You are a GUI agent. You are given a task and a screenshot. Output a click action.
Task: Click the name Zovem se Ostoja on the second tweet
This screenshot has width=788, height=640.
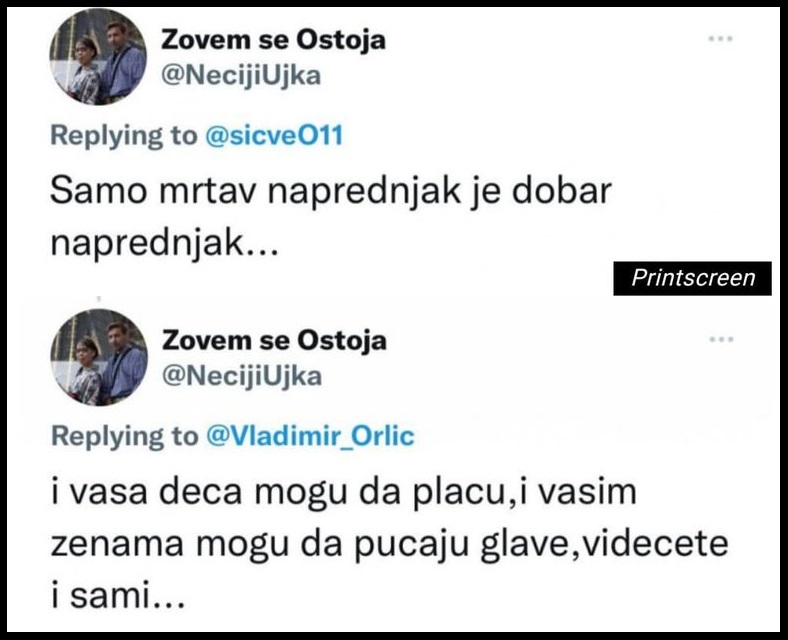(273, 340)
